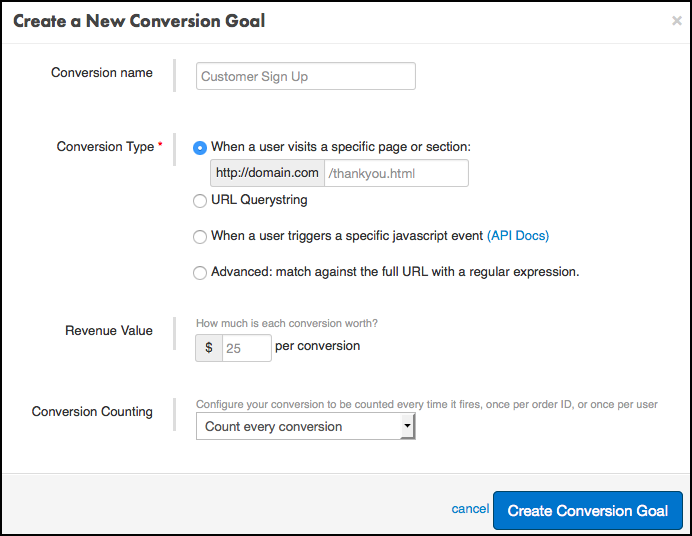
Task: Click the Create Conversion Goal button
Action: click(588, 510)
